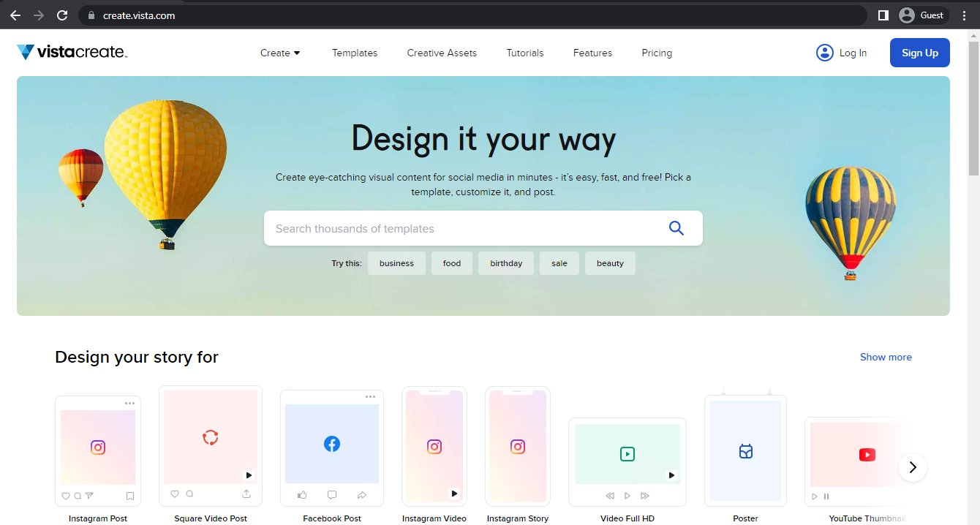This screenshot has width=980, height=525.
Task: Click the Log In user avatar icon
Action: click(824, 53)
